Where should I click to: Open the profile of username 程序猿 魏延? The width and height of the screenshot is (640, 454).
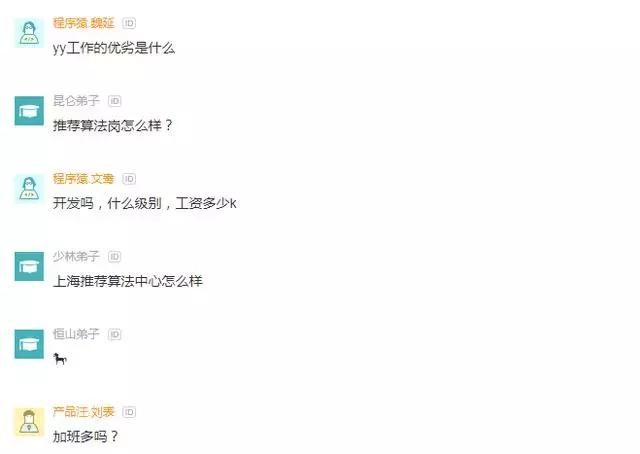[x=83, y=23]
